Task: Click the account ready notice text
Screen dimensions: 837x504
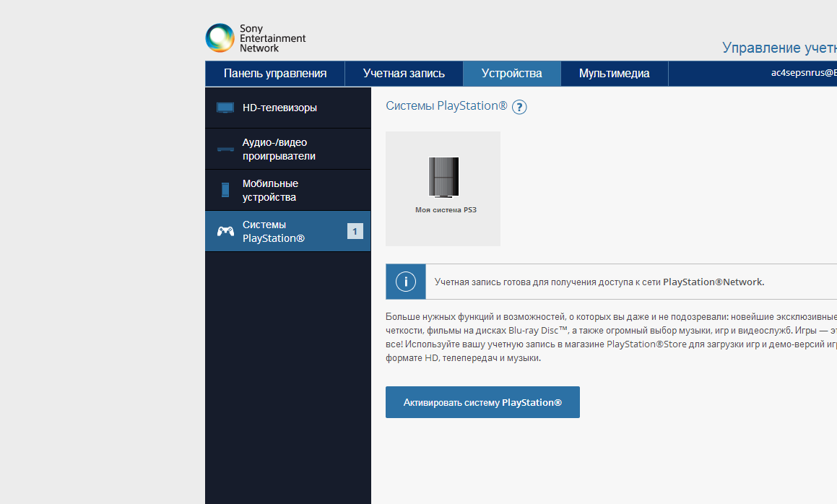Action: pos(599,282)
